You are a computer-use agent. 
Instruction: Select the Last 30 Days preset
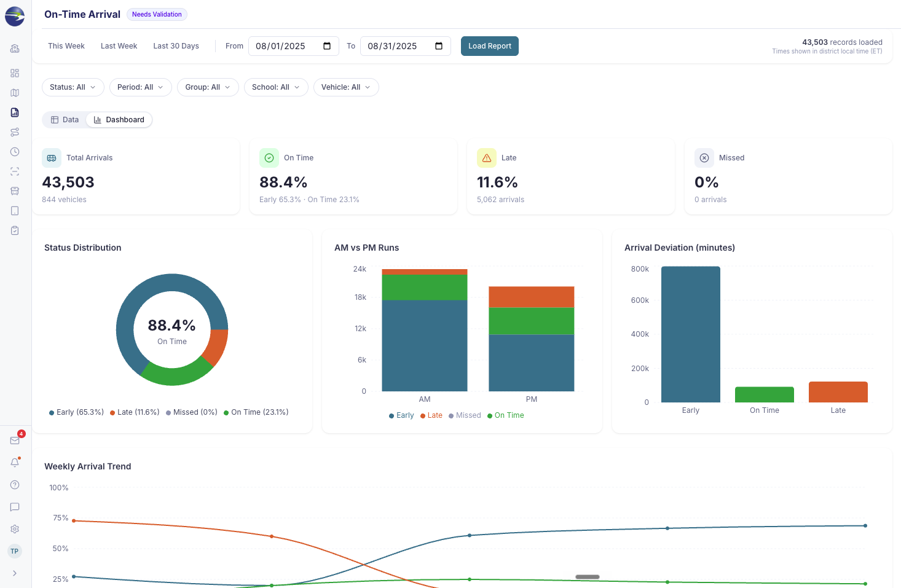click(x=176, y=46)
